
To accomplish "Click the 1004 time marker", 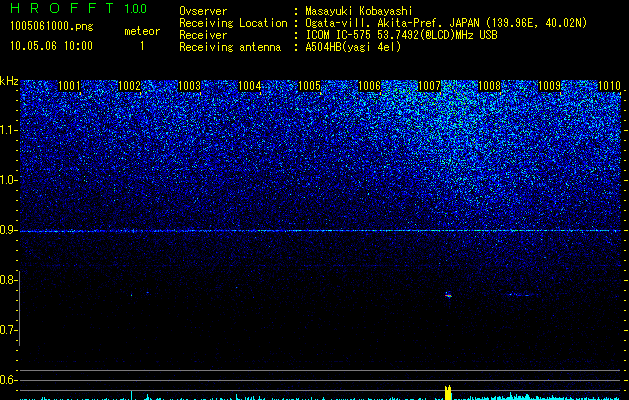I will tap(249, 86).
